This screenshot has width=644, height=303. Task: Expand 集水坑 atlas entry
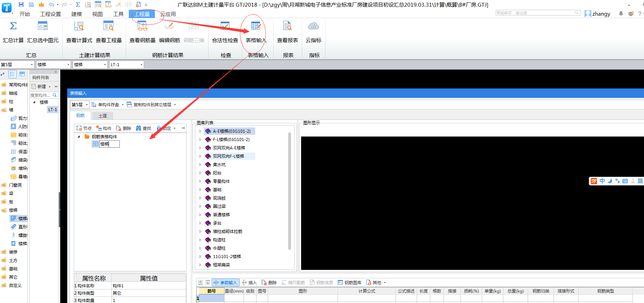coord(200,165)
